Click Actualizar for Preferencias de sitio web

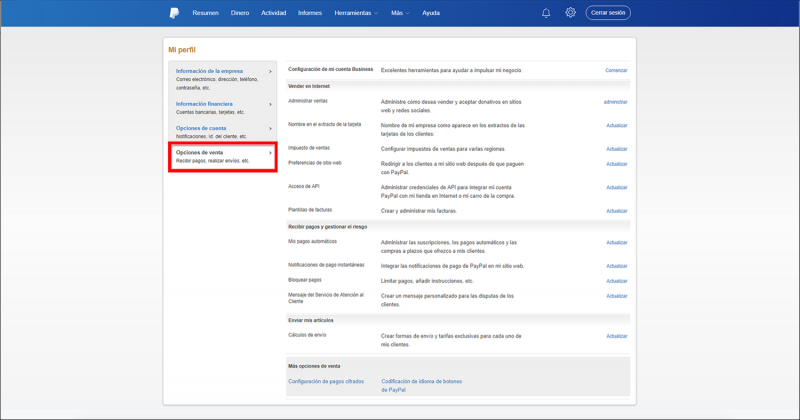tap(616, 164)
